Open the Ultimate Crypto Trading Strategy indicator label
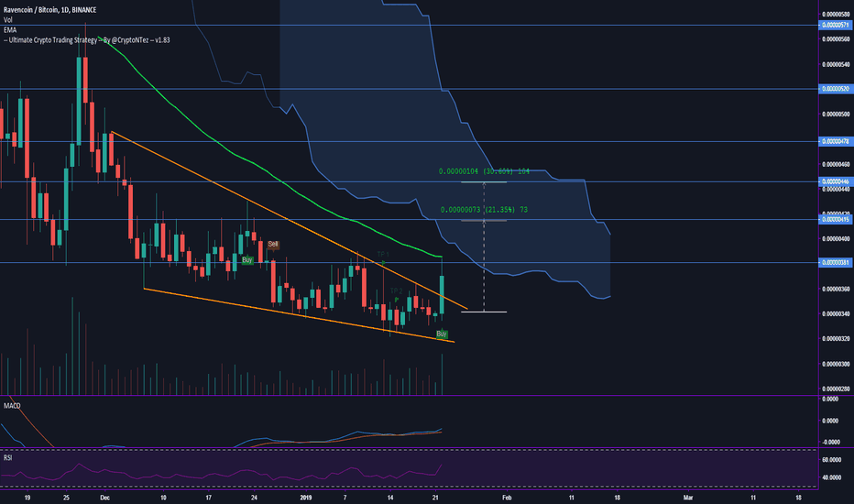 coord(87,39)
